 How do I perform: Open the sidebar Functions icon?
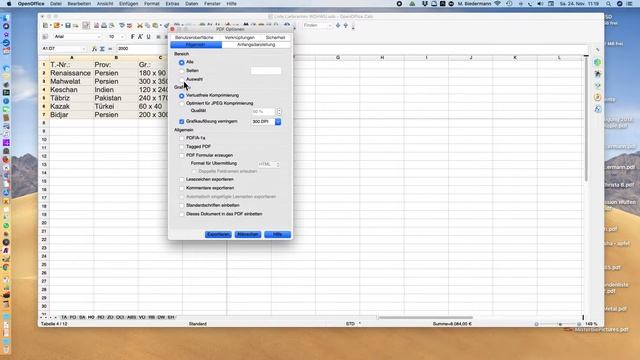[598, 109]
